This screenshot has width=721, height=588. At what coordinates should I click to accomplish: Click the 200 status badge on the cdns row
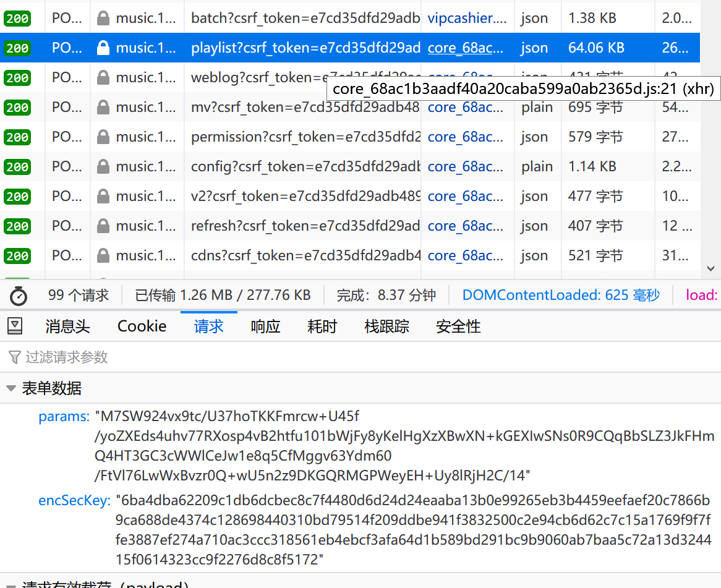tap(17, 256)
